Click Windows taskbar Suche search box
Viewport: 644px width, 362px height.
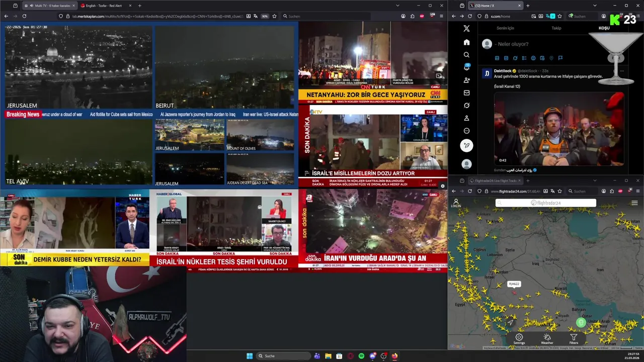tap(283, 356)
